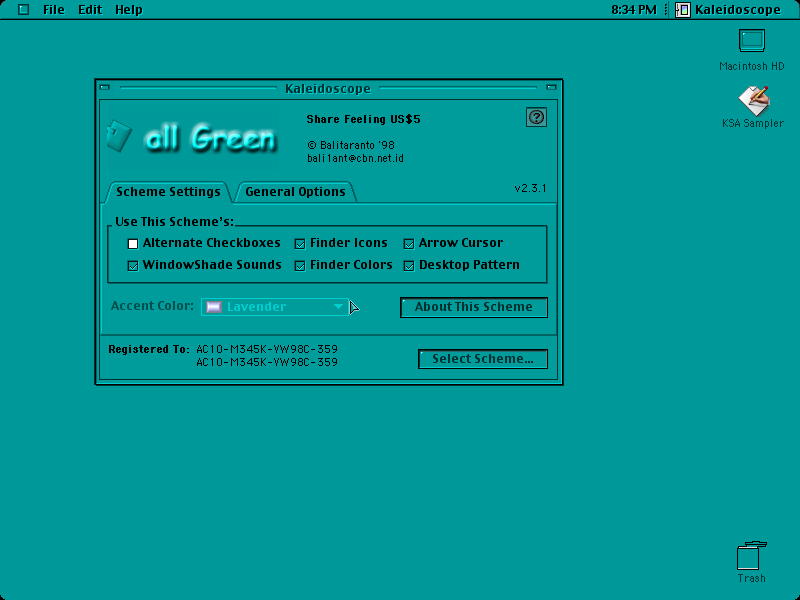This screenshot has width=800, height=600.
Task: Click the Kaleidoscope window title bar text
Action: coord(328,89)
